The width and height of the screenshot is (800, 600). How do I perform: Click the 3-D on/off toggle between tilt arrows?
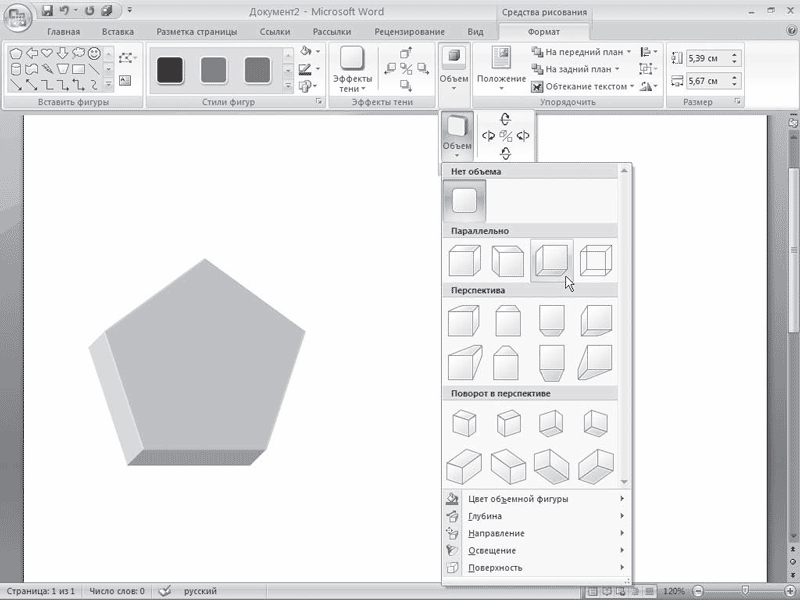pos(505,136)
